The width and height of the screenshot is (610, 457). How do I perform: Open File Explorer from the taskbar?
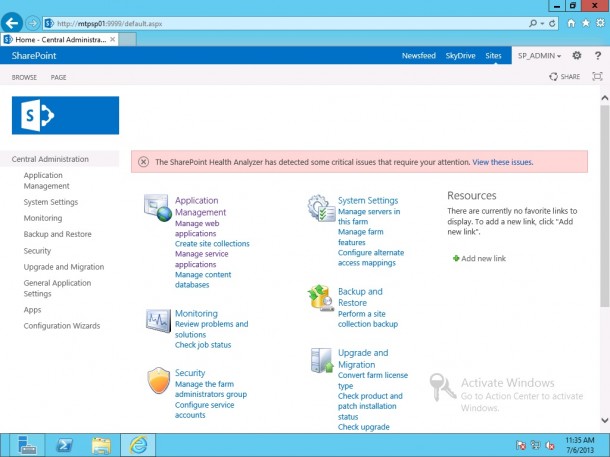click(x=101, y=445)
